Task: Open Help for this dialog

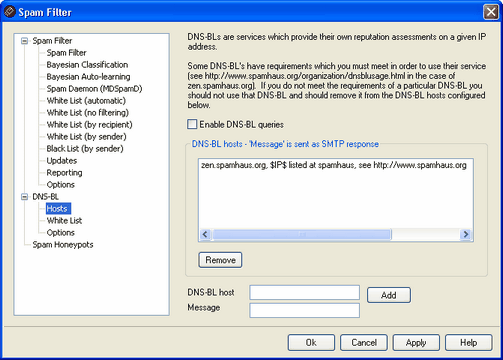Action: coord(469,343)
